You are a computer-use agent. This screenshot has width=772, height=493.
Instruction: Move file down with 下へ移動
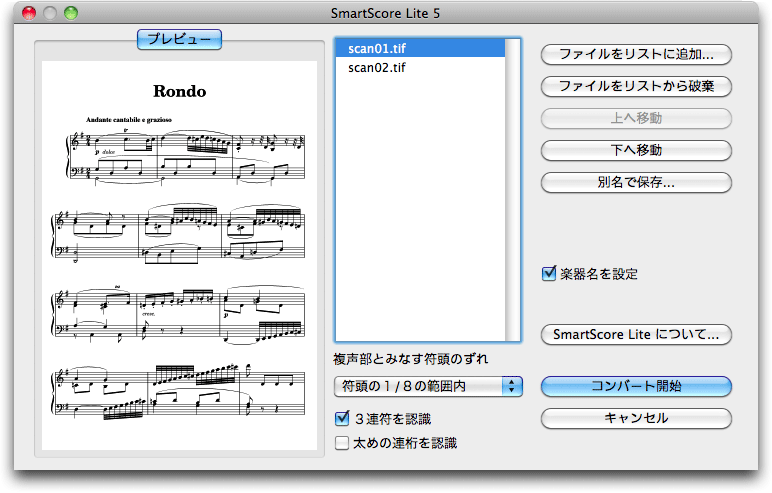(636, 151)
